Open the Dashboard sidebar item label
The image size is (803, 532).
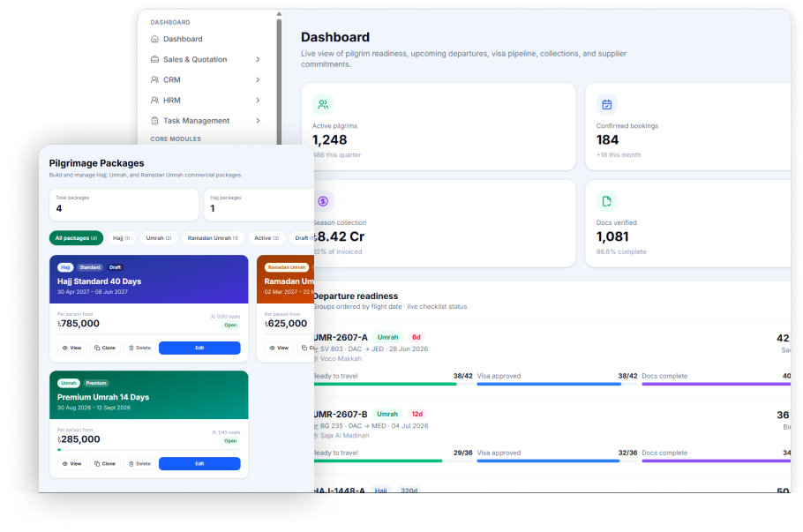coord(183,39)
